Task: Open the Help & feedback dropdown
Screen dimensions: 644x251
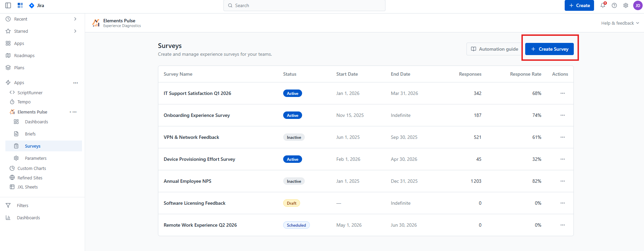Action: pos(620,23)
